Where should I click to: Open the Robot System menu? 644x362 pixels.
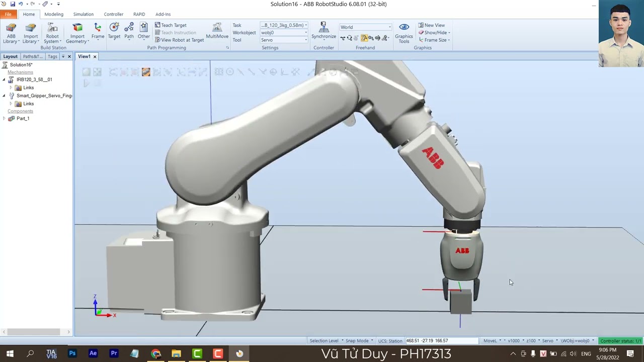click(x=52, y=34)
